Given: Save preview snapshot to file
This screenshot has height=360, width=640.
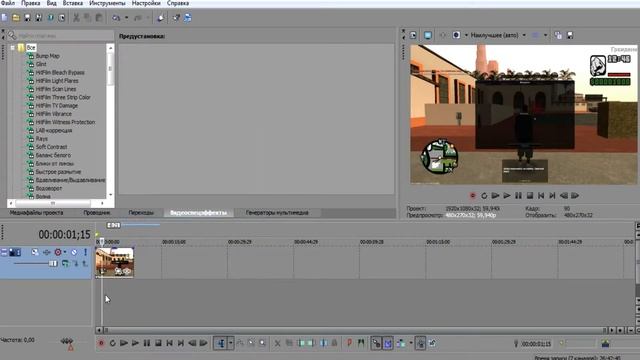Looking at the screenshot, I should [x=570, y=36].
